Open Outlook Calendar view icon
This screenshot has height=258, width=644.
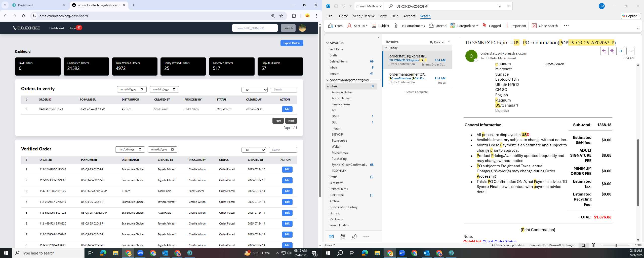343,237
